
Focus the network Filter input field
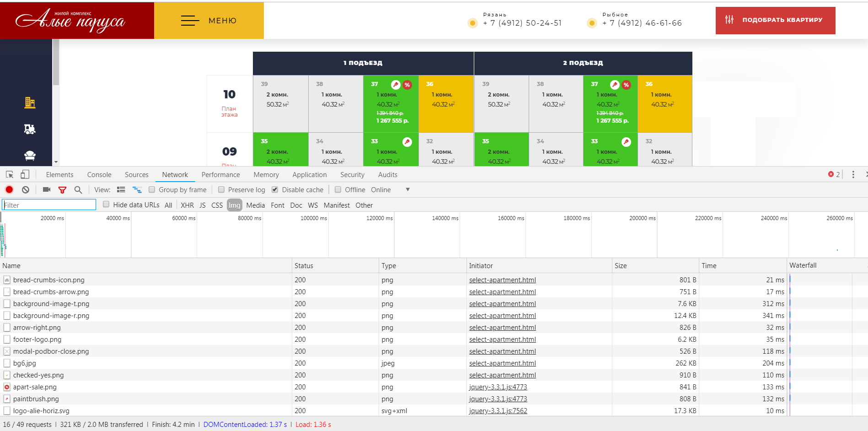[49, 205]
